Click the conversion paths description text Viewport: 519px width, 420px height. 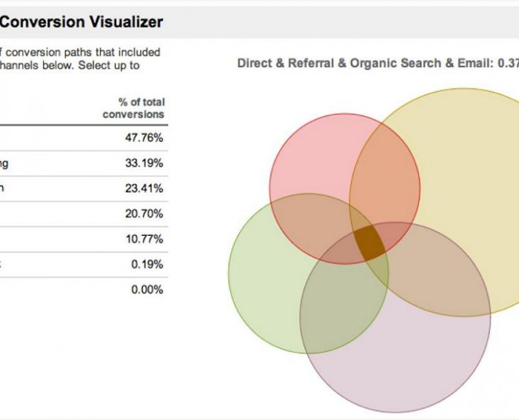(80, 58)
